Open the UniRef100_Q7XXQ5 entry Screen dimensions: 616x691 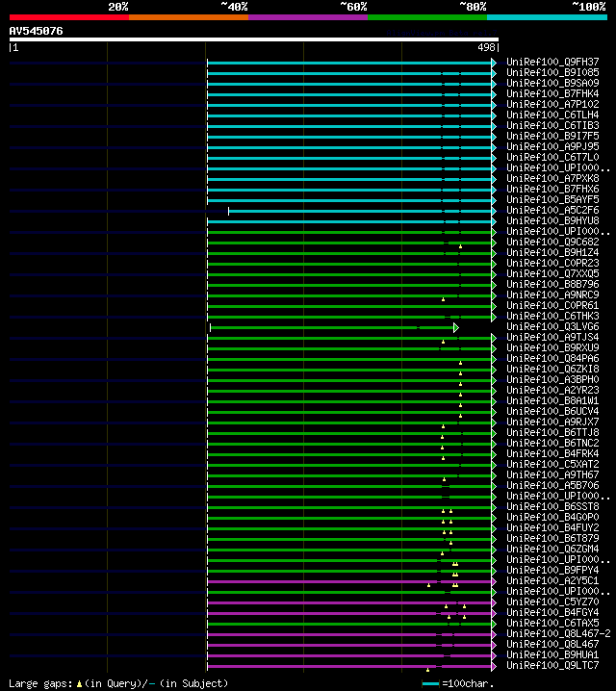(552, 273)
